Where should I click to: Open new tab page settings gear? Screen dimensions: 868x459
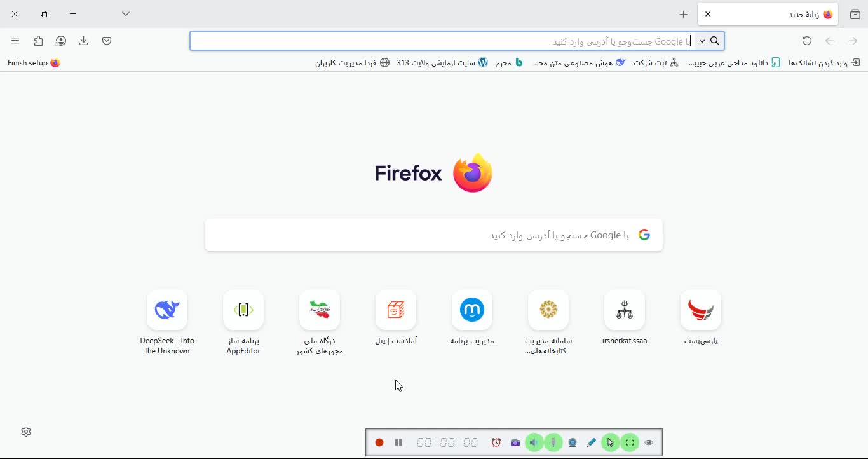click(26, 432)
